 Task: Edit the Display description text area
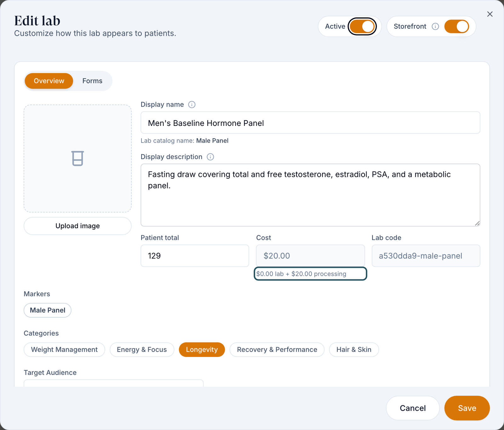(310, 195)
